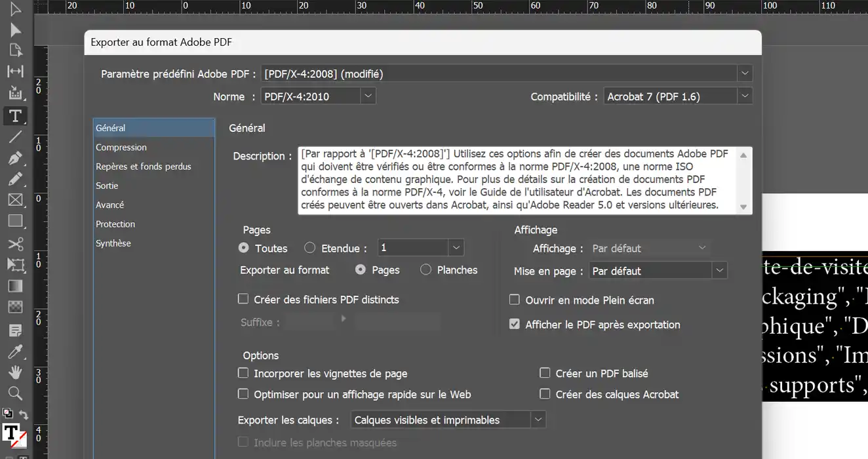Open the Sortie section

[154, 186]
